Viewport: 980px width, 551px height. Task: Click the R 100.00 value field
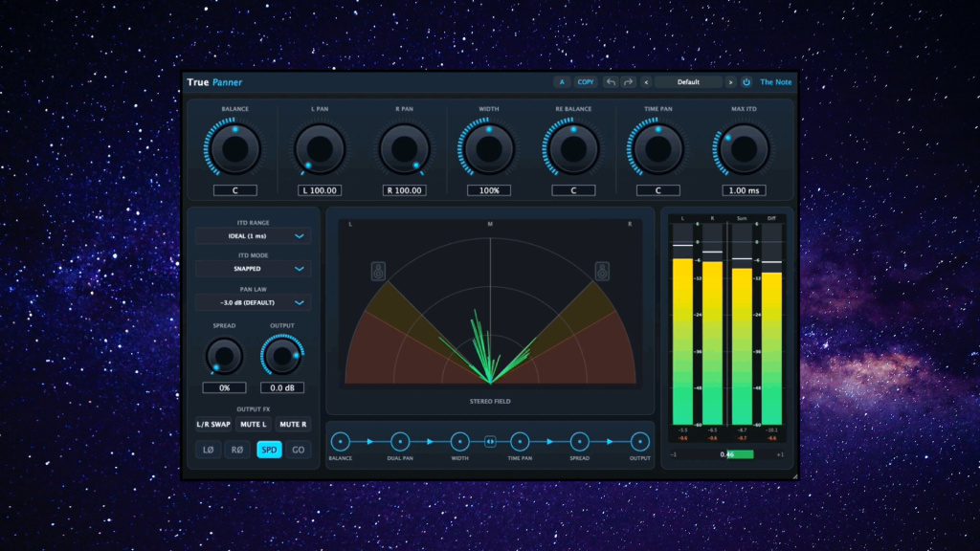[405, 190]
